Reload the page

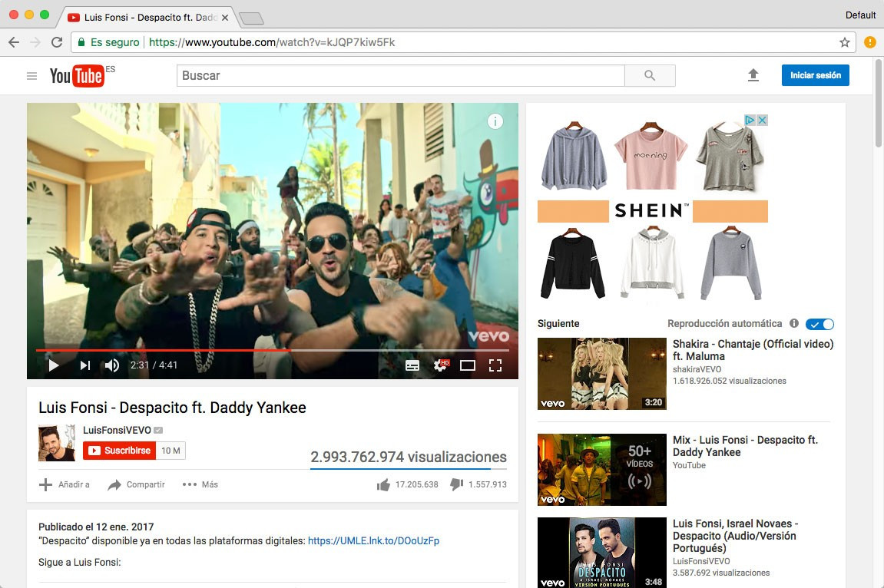pyautogui.click(x=57, y=42)
